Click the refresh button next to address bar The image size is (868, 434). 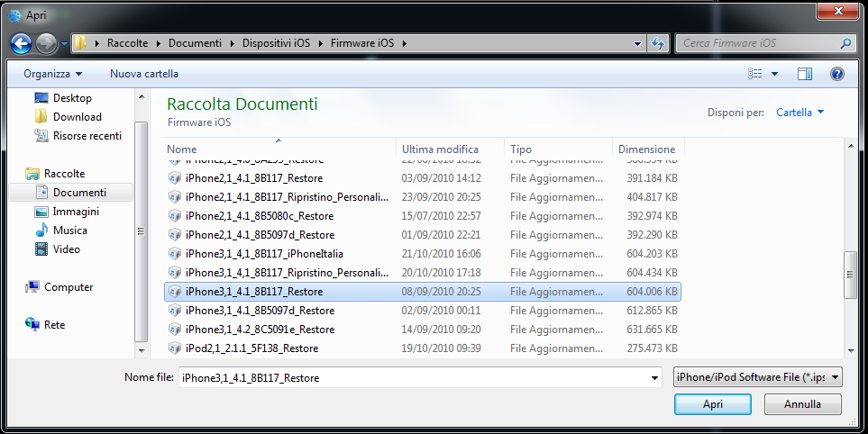[658, 43]
